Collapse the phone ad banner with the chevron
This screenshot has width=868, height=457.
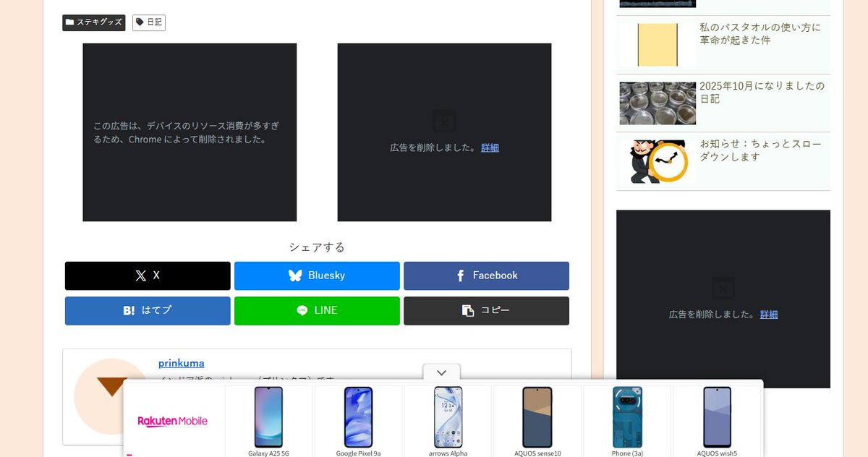tap(441, 372)
